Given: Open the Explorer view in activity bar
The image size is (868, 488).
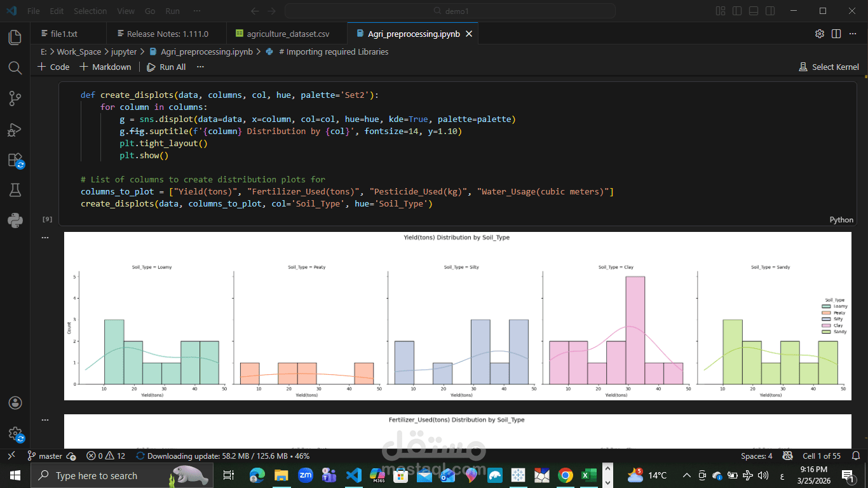Looking at the screenshot, I should [15, 37].
